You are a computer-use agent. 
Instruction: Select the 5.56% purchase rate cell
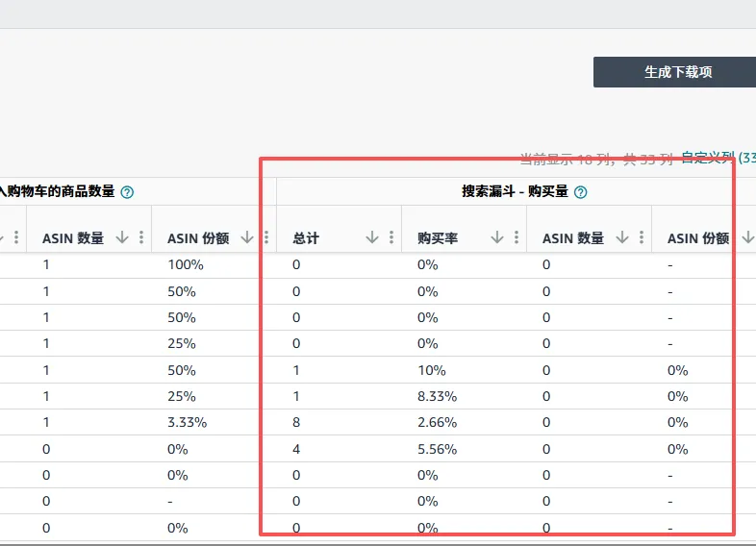[x=437, y=449]
